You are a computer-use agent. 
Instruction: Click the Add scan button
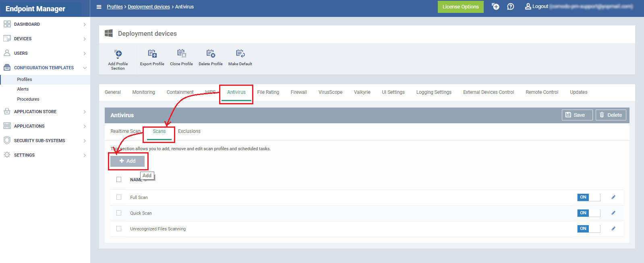[x=128, y=161]
